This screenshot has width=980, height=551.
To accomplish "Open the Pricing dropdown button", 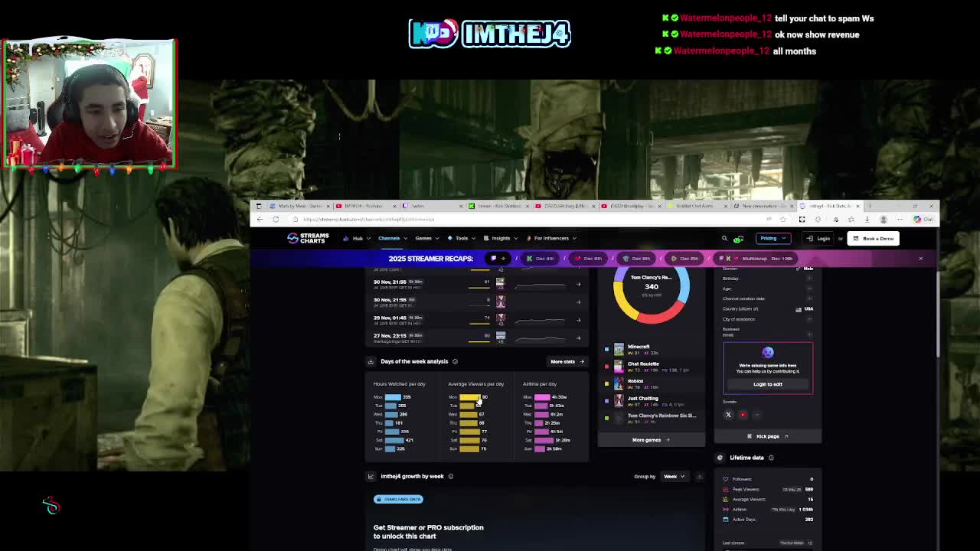I will [772, 239].
